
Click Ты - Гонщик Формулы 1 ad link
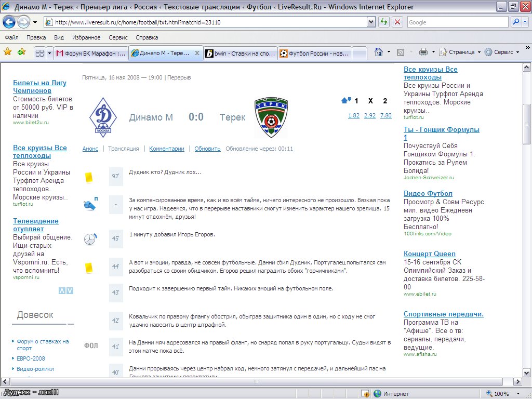pos(442,134)
